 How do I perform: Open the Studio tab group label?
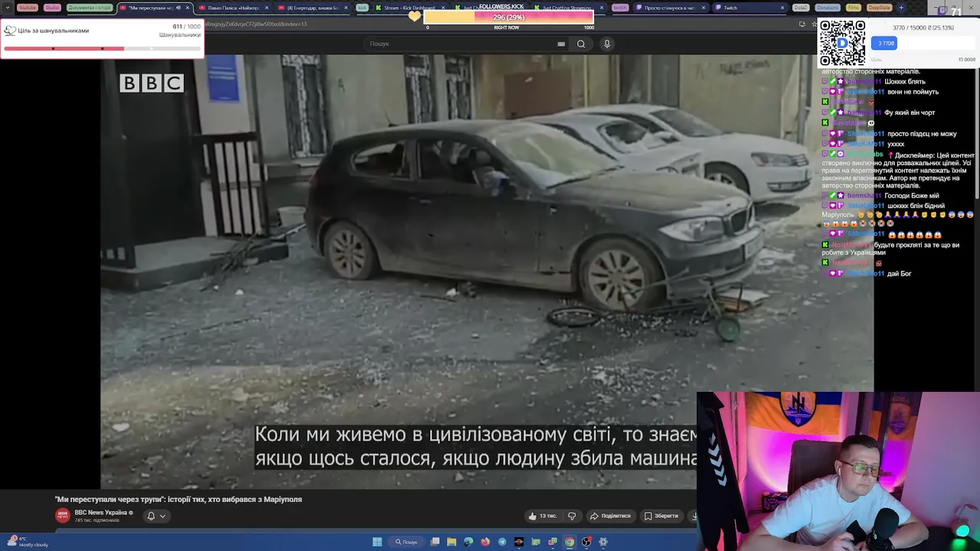coord(52,8)
